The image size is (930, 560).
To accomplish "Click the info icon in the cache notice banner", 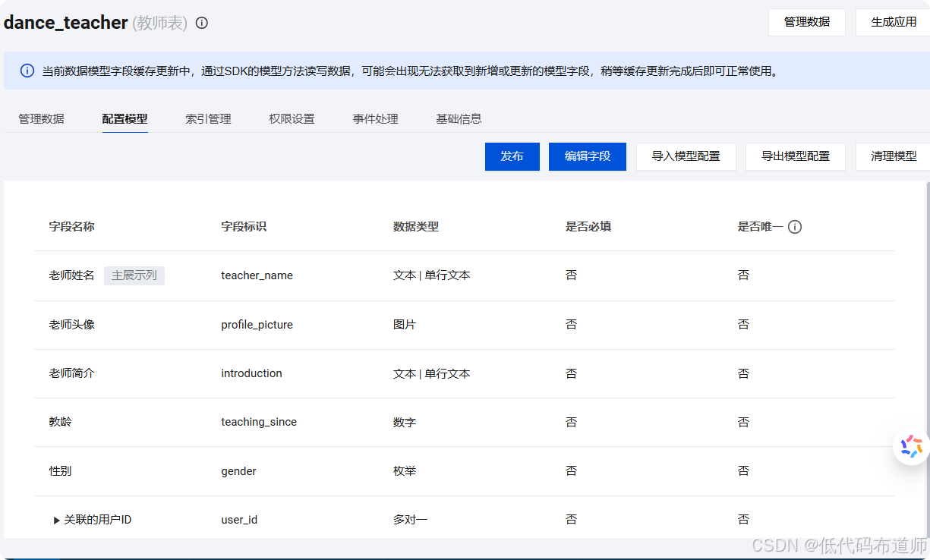I will click(27, 71).
